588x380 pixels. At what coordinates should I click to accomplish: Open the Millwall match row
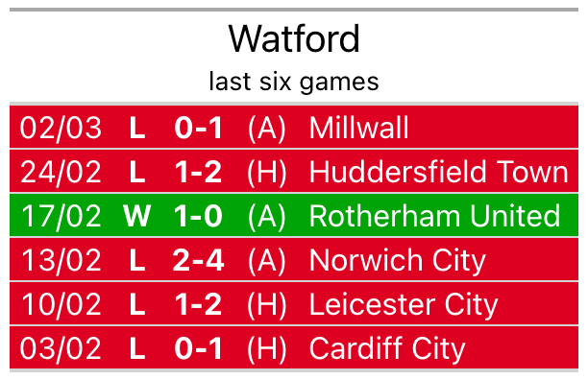294,128
